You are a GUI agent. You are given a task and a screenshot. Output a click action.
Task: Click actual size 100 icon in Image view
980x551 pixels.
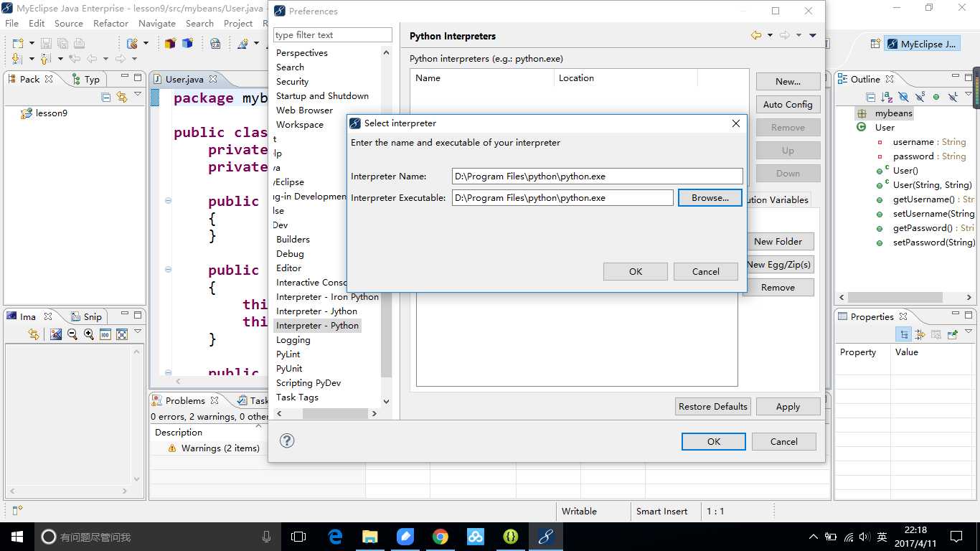pyautogui.click(x=105, y=334)
